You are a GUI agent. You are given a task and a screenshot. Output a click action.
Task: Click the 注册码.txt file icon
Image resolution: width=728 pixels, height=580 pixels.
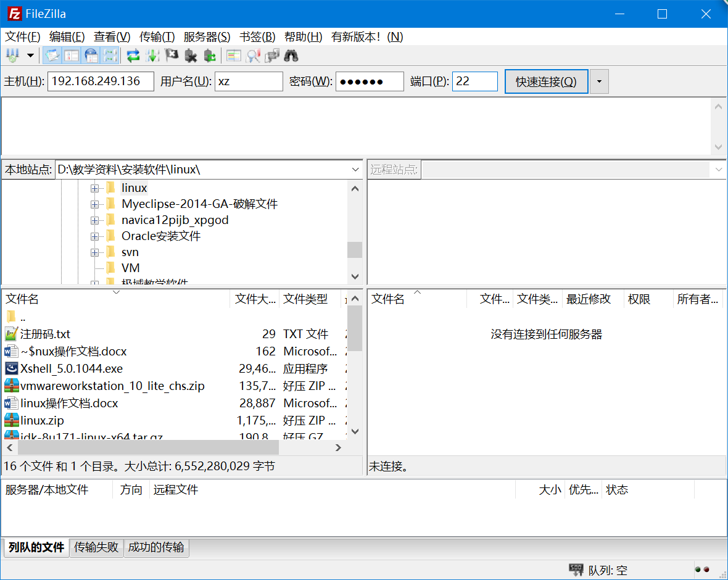point(11,334)
